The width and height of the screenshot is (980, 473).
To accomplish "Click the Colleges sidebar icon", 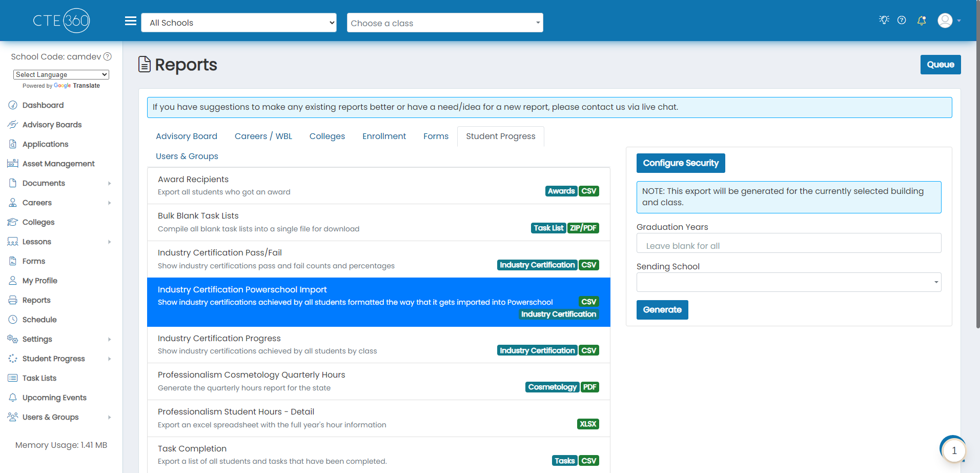I will click(13, 222).
